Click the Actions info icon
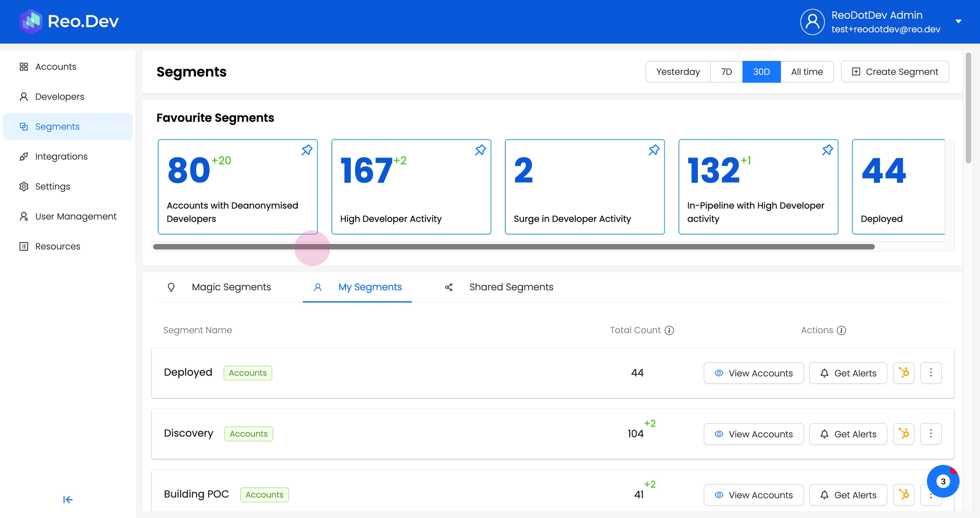Viewport: 980px width, 518px height. pos(841,330)
